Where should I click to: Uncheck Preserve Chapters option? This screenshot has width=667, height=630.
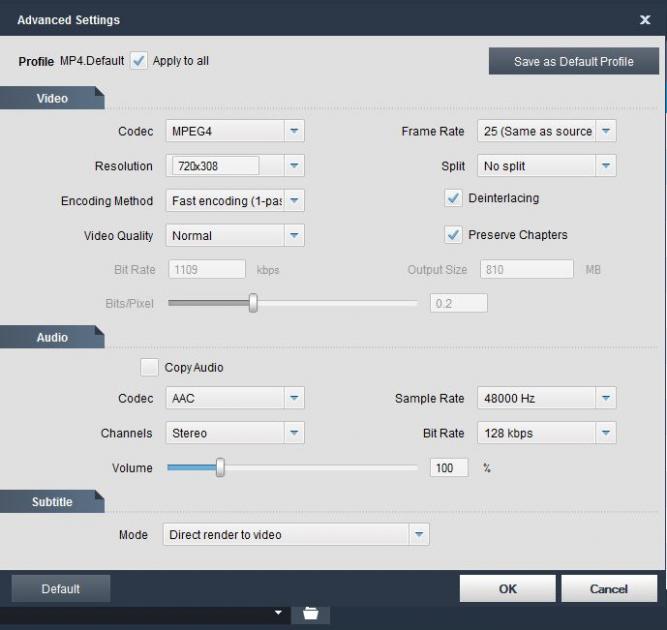[x=453, y=235]
